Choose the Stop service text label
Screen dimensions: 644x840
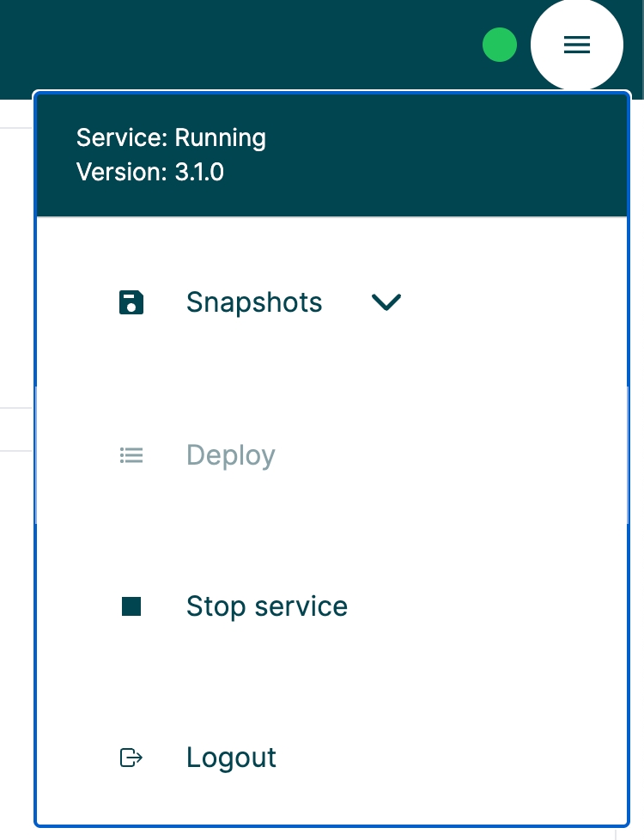[x=266, y=606]
